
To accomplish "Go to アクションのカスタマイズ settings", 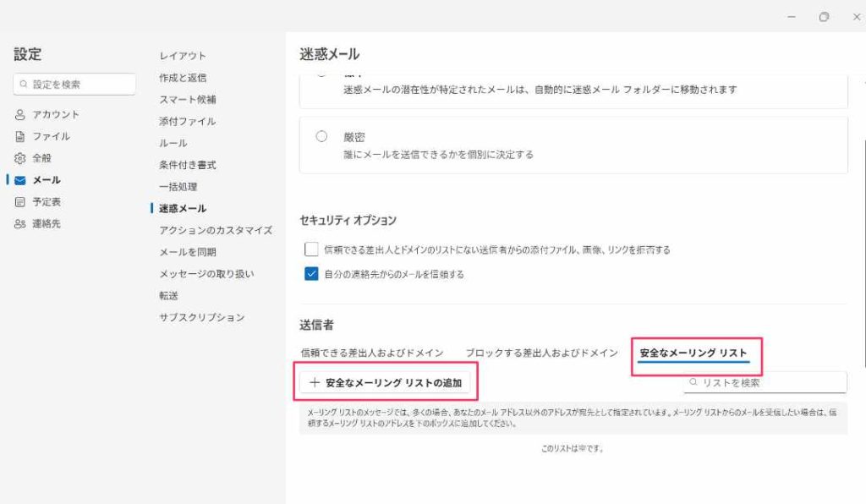I will click(x=216, y=230).
